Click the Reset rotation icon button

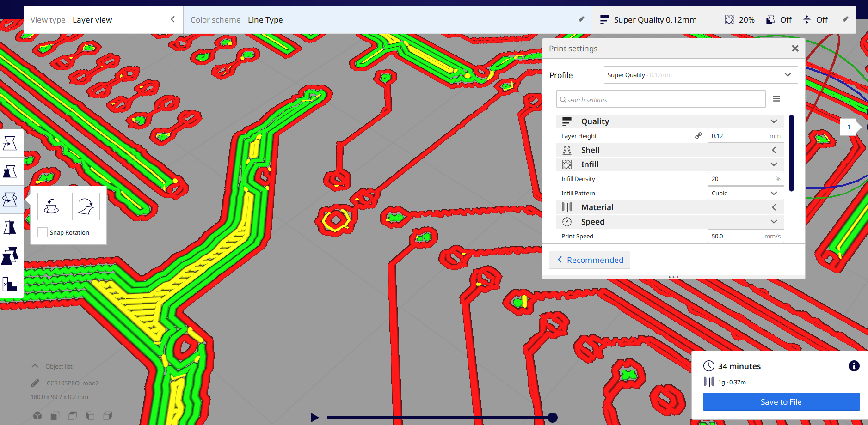click(x=51, y=206)
